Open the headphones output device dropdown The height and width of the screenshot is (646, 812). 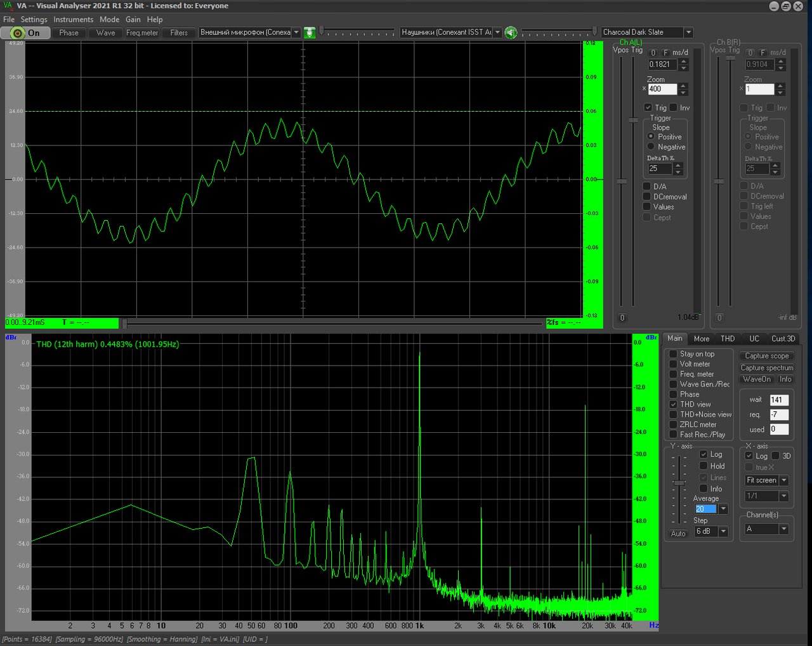(x=498, y=32)
